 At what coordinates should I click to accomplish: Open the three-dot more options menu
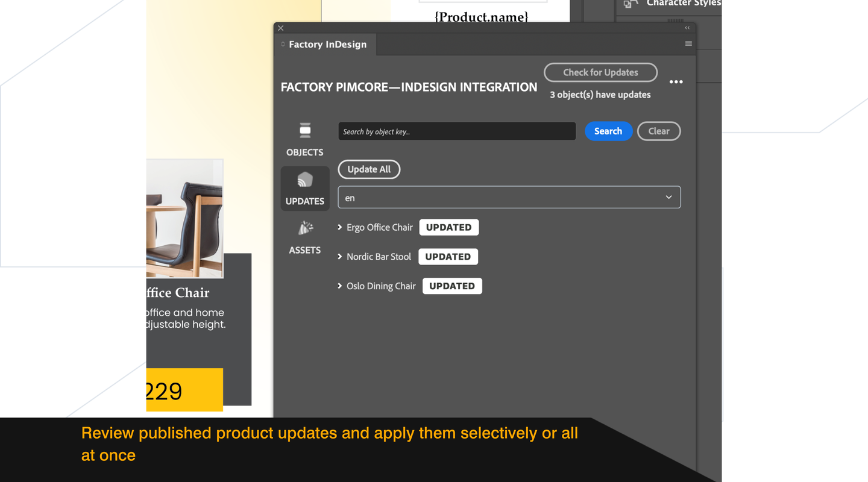676,82
